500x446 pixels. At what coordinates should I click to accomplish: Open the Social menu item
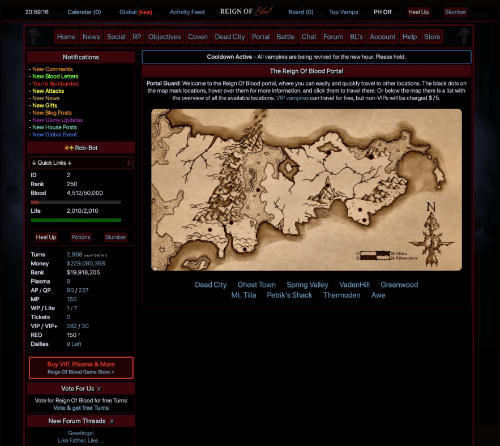116,37
